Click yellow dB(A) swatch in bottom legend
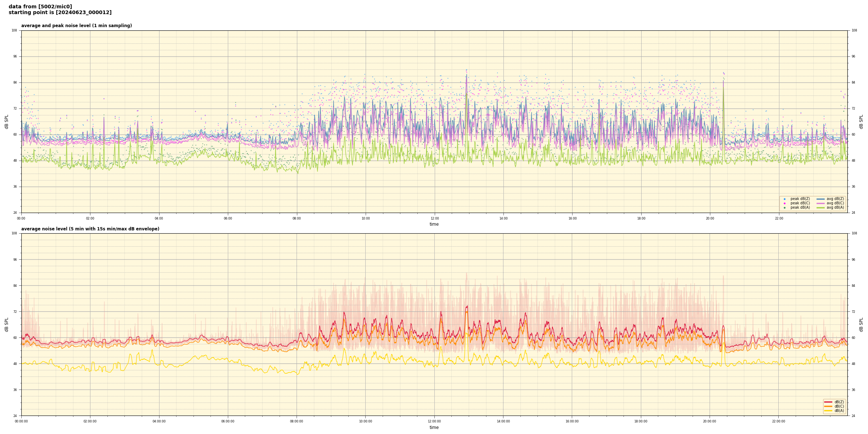 pyautogui.click(x=828, y=410)
